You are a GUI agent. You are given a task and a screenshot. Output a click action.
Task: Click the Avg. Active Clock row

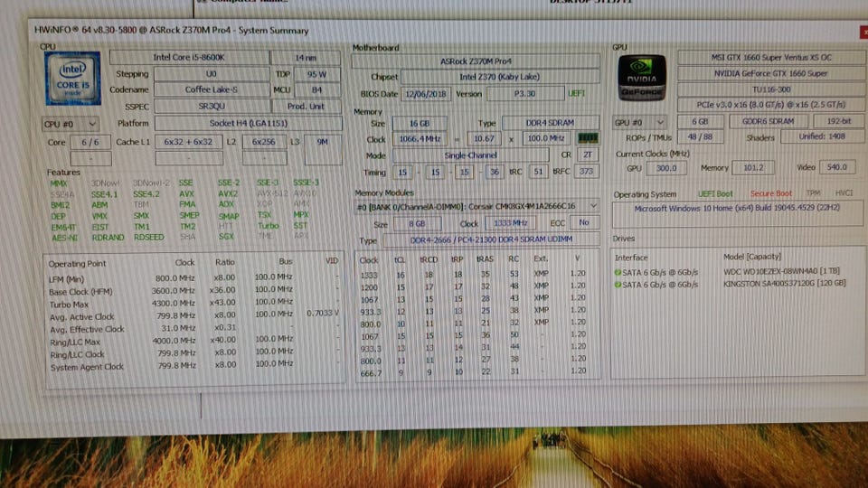click(193, 316)
